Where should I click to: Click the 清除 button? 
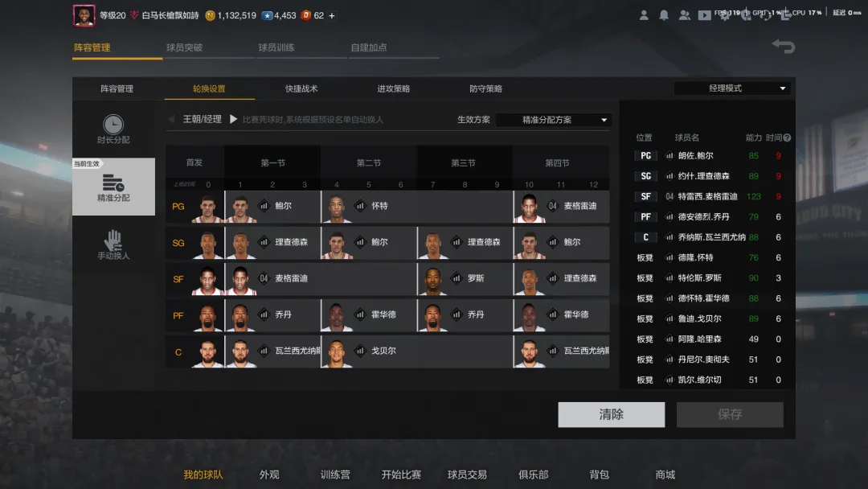coord(611,414)
